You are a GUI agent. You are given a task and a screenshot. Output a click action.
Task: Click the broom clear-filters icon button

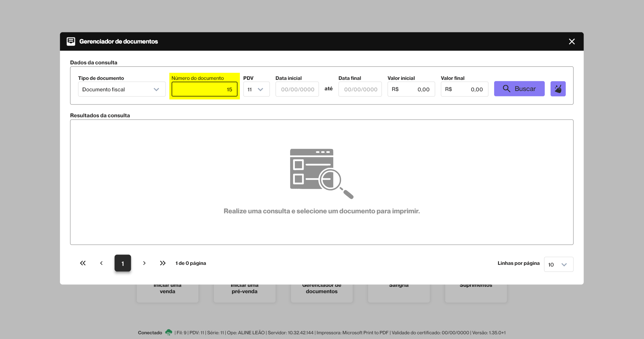pyautogui.click(x=558, y=89)
